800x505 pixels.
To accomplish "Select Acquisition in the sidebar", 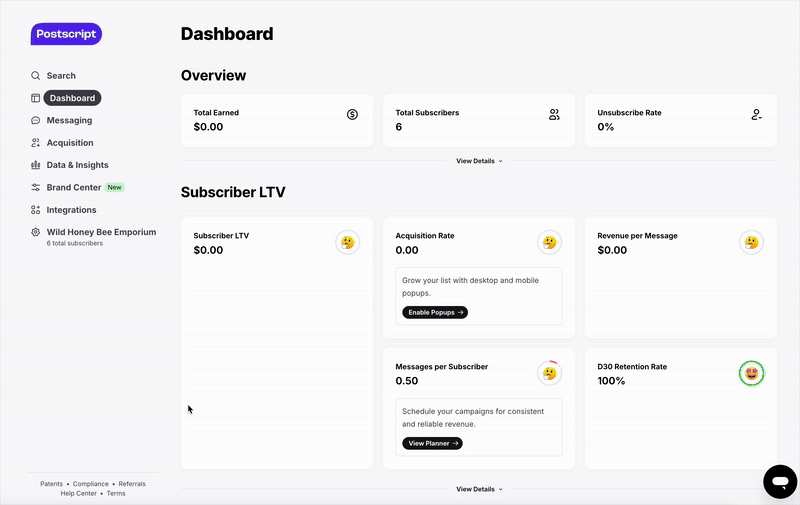I will pyautogui.click(x=70, y=143).
